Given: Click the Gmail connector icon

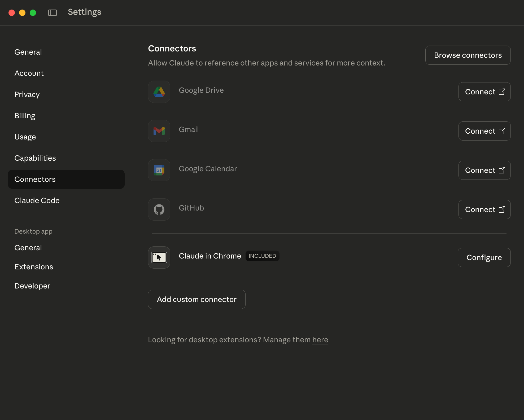Looking at the screenshot, I should tap(159, 131).
